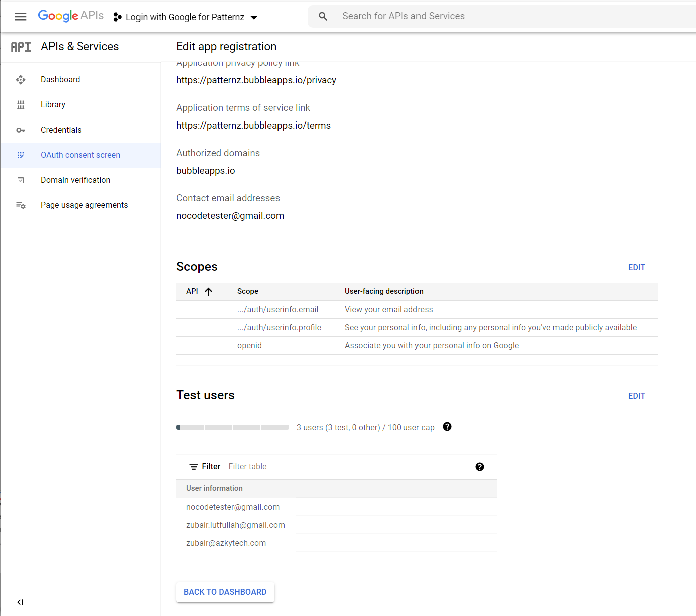Click the search magnifier icon
696x616 pixels.
point(323,17)
